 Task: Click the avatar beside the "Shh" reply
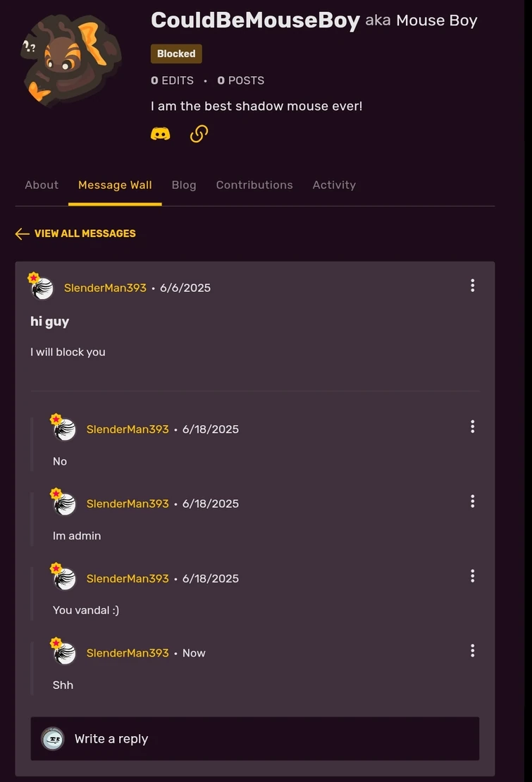(65, 653)
